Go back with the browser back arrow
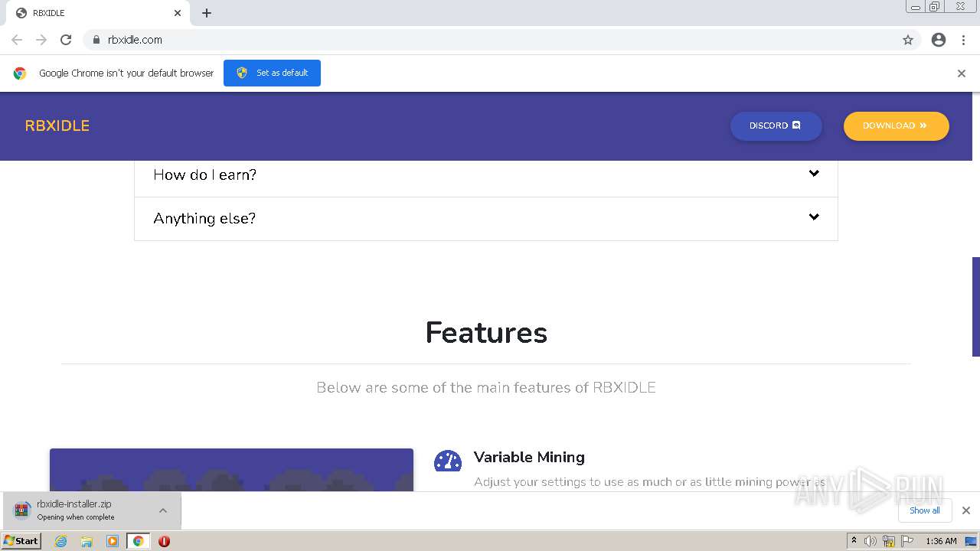980x551 pixels. tap(17, 40)
